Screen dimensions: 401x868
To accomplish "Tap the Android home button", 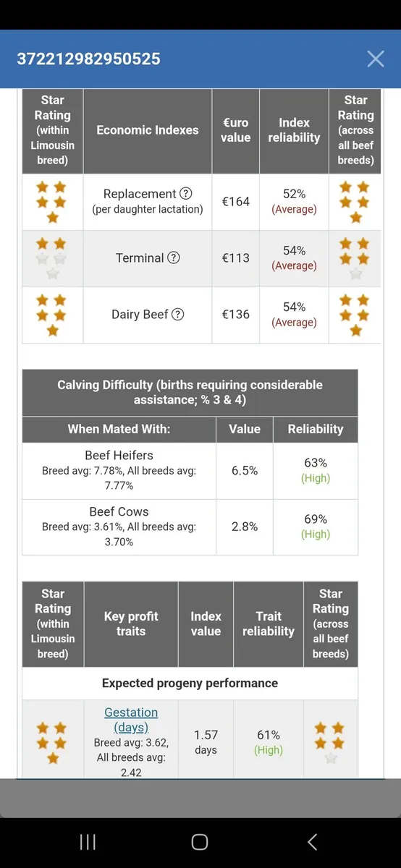I will (x=200, y=841).
